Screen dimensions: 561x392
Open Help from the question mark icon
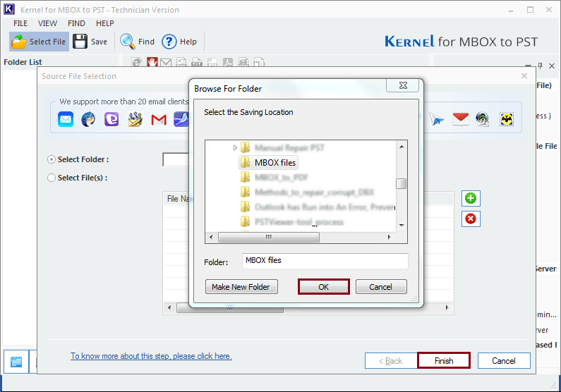(169, 42)
